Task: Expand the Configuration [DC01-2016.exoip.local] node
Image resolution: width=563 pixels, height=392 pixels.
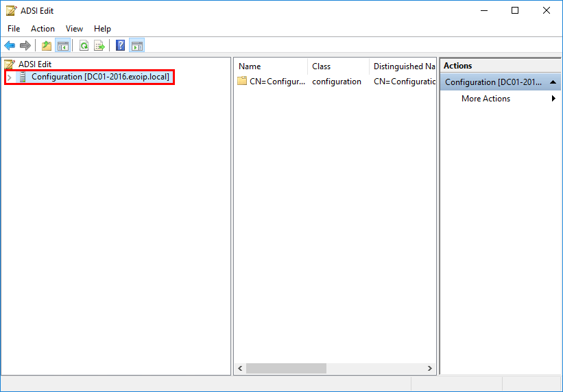Action: (10, 77)
